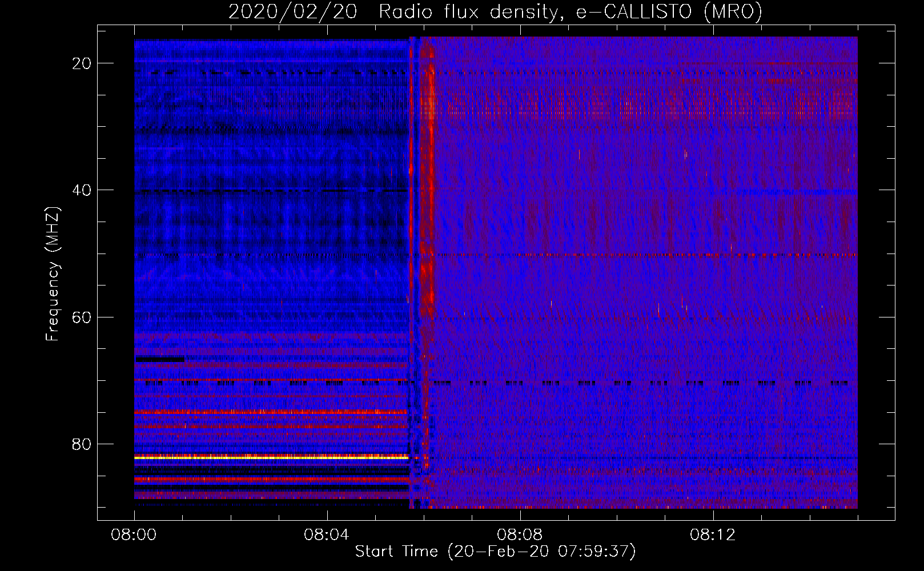
Task: Click the '60' frequency tick label
Action: point(82,317)
